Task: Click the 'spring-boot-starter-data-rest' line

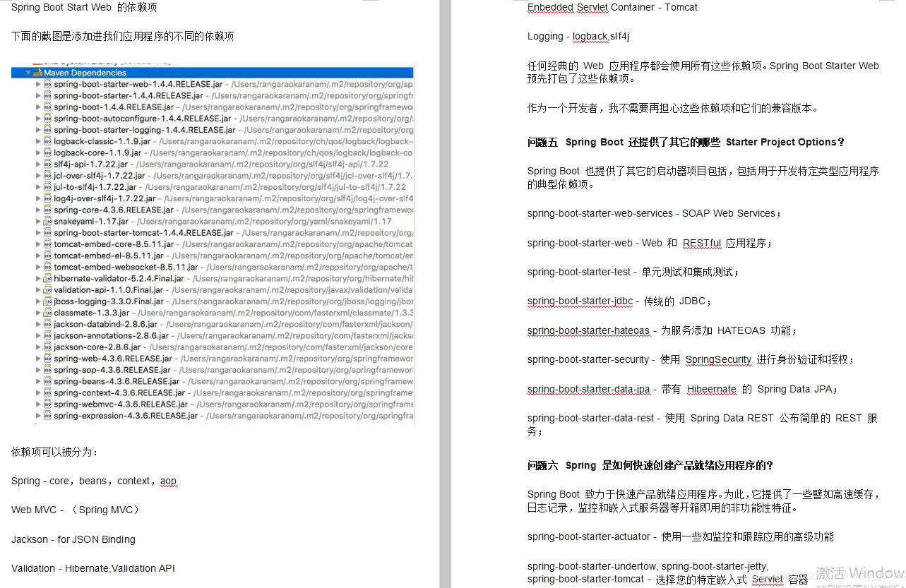Action: pos(703,424)
